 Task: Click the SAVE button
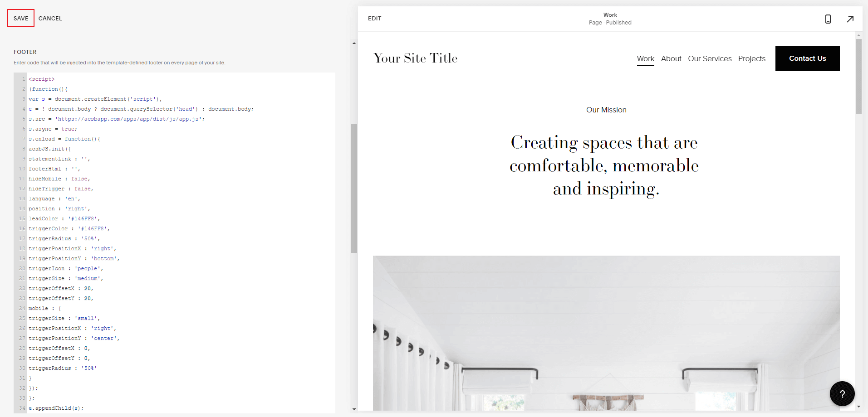click(21, 18)
